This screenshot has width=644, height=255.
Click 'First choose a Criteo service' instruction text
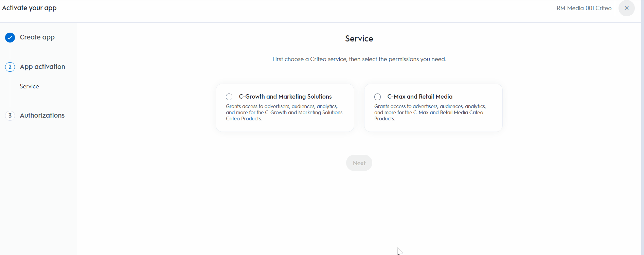(359, 59)
